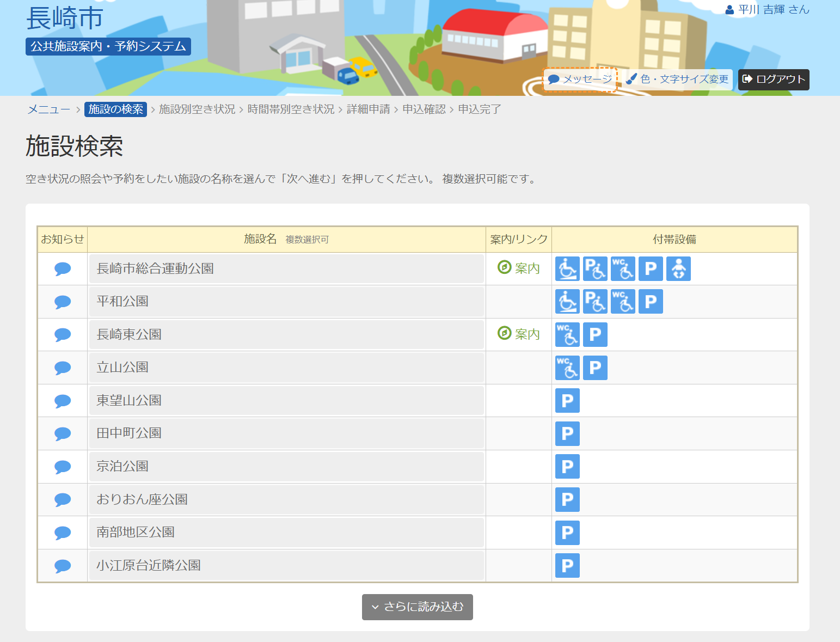Open the メッセージ inbox
The image size is (840, 642).
[580, 80]
